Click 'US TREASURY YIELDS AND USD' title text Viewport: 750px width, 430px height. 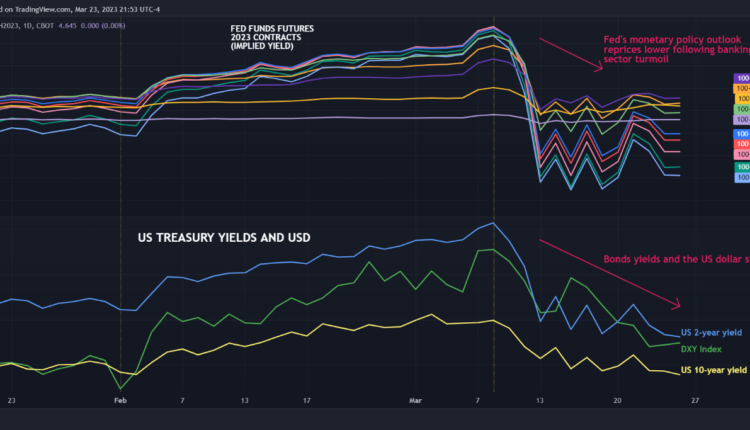point(224,238)
